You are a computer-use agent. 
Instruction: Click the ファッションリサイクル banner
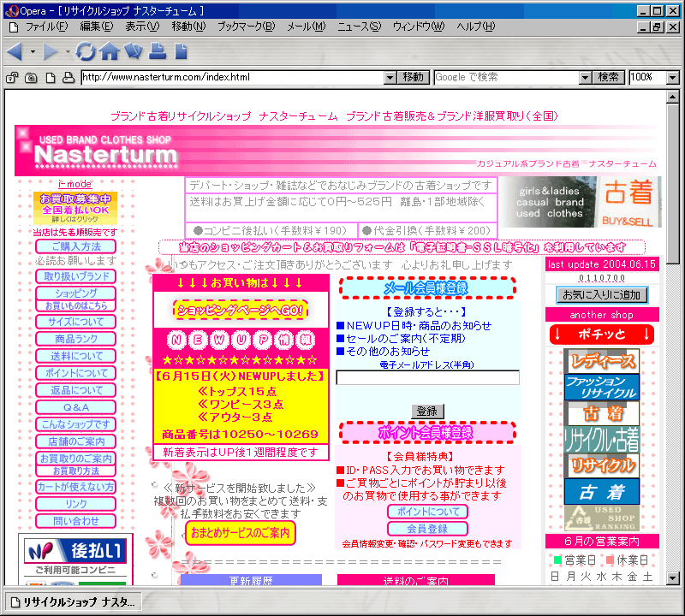tap(602, 388)
